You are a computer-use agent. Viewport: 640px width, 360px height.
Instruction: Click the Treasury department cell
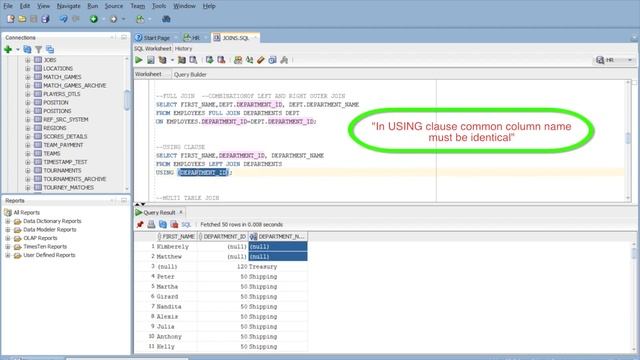[278, 267]
